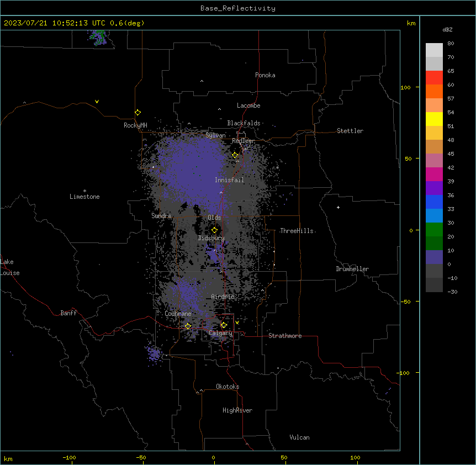Click the Lacombe city label

[x=248, y=105]
